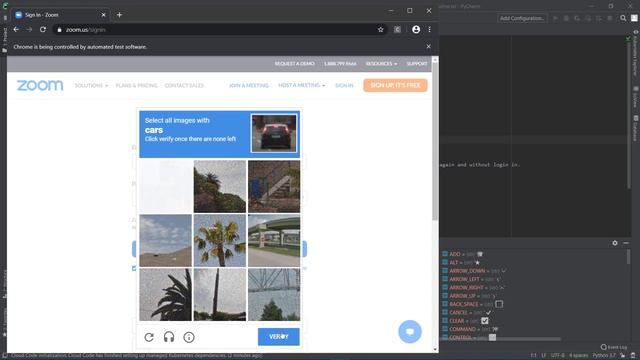The image size is (640, 360).
Task: Open JOIN A MEETING link
Action: pos(249,85)
